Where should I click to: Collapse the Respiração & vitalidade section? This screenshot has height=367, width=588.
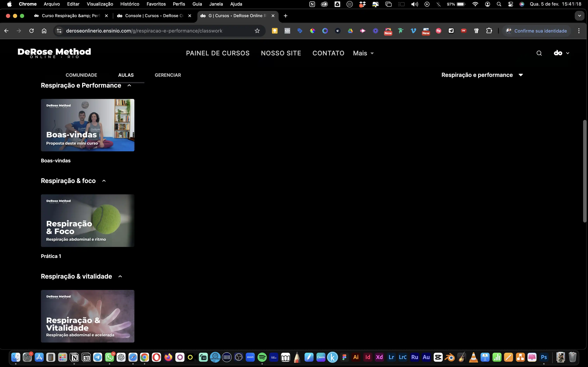pyautogui.click(x=120, y=276)
